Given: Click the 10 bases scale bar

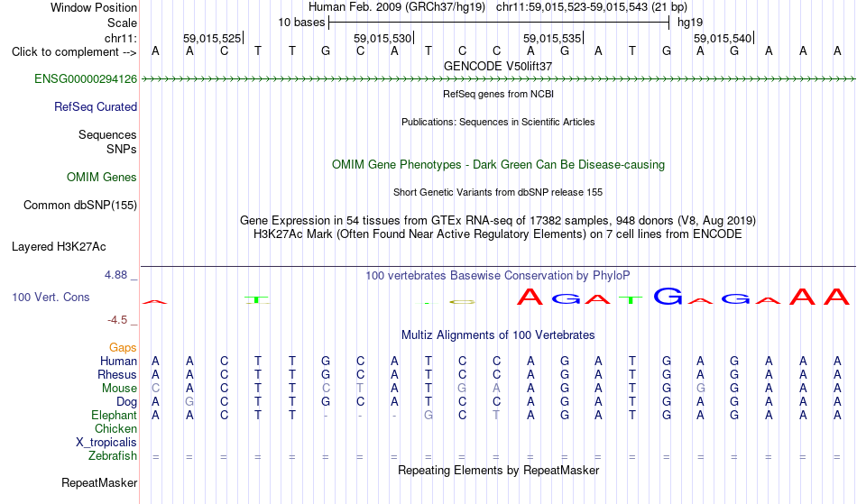Looking at the screenshot, I should 499,23.
